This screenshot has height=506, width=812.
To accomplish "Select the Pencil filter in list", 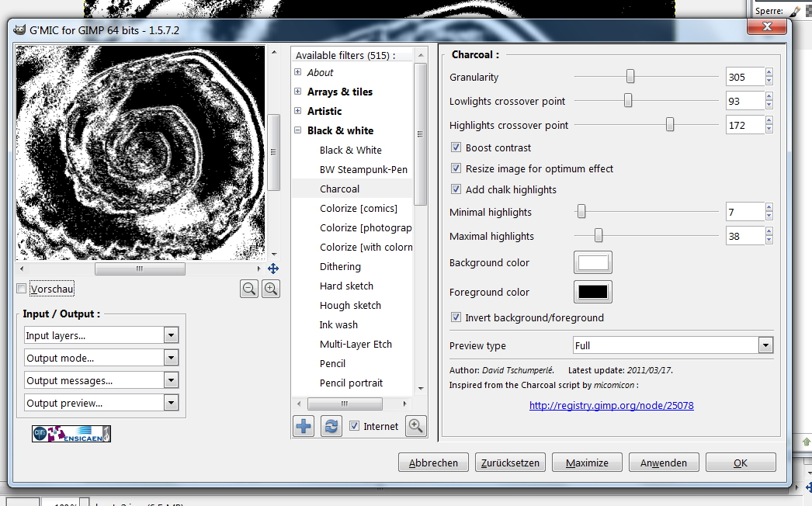I will (332, 363).
